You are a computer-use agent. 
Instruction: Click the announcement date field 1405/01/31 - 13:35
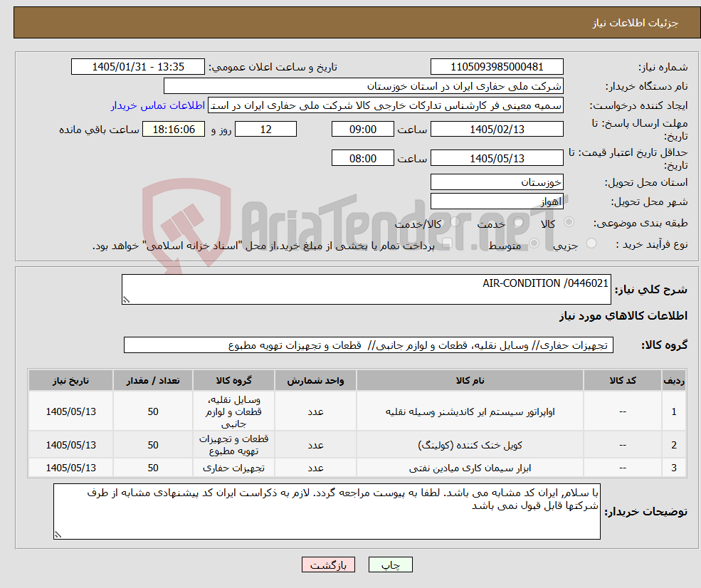tap(137, 67)
